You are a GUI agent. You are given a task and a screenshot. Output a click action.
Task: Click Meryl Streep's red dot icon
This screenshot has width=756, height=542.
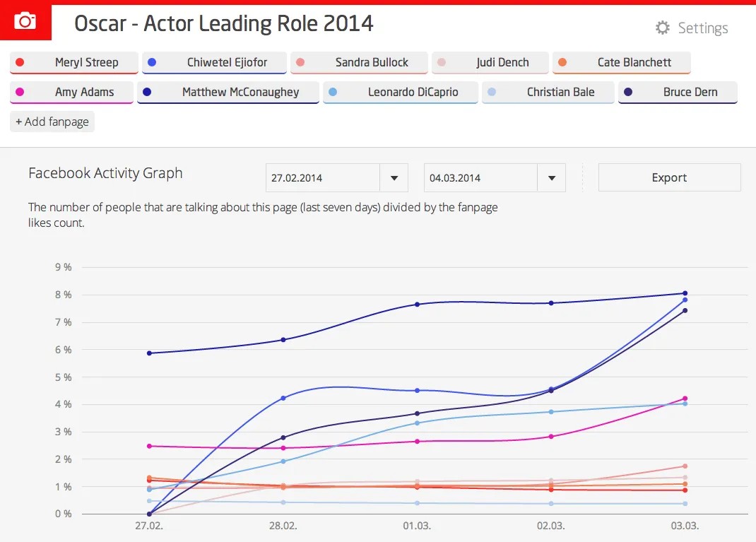coord(20,62)
